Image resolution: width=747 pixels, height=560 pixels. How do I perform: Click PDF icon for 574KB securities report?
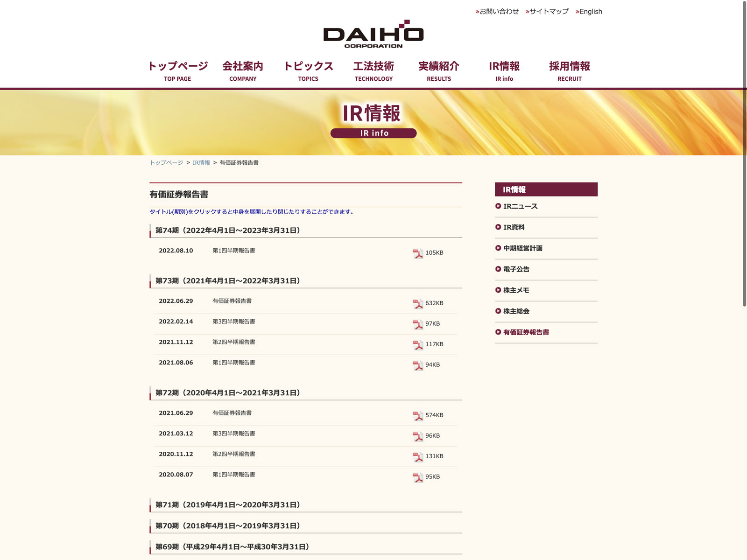(x=418, y=416)
